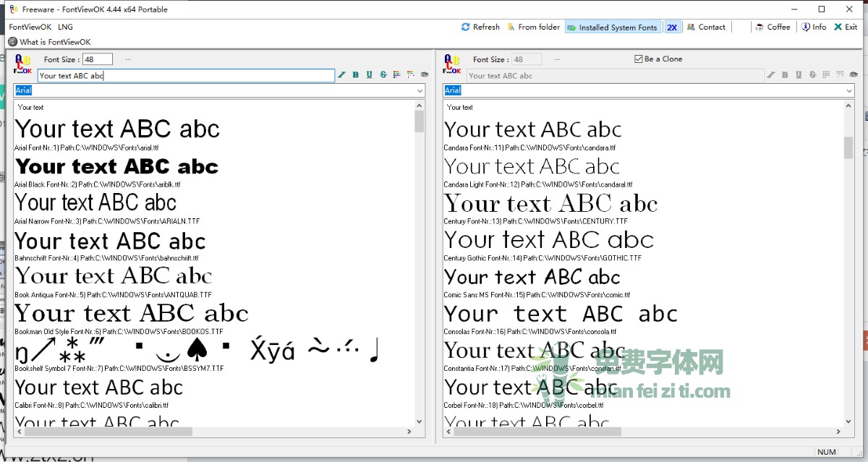Click the background color icon in right pane
The image size is (868, 462).
(840, 75)
